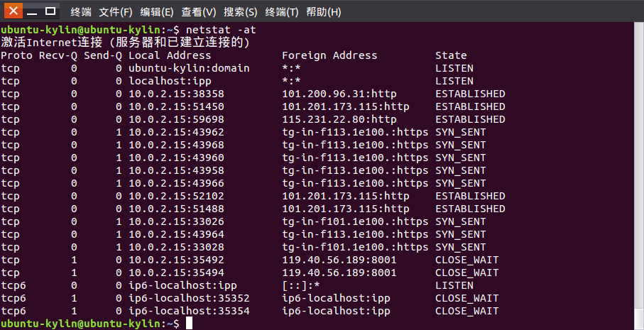Open the 搜索(S) menu

[x=240, y=12]
